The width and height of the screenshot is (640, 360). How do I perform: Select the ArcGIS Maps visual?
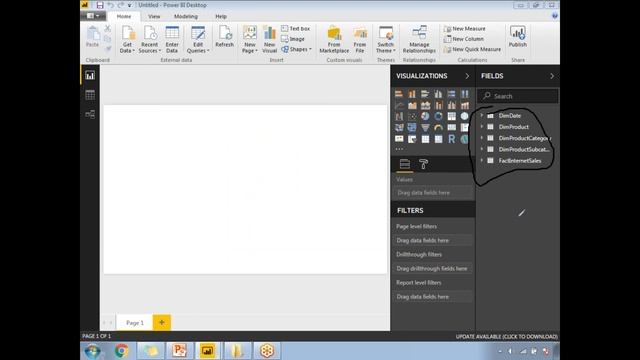tap(464, 139)
